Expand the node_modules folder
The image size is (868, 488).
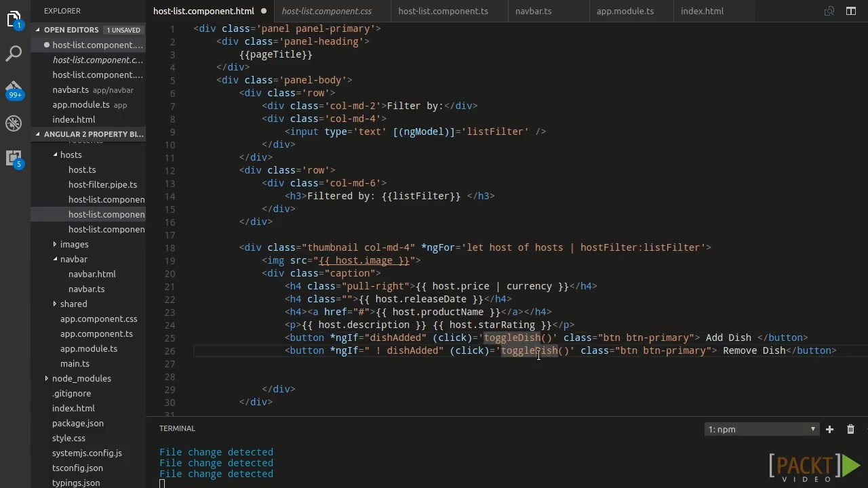click(81, 378)
